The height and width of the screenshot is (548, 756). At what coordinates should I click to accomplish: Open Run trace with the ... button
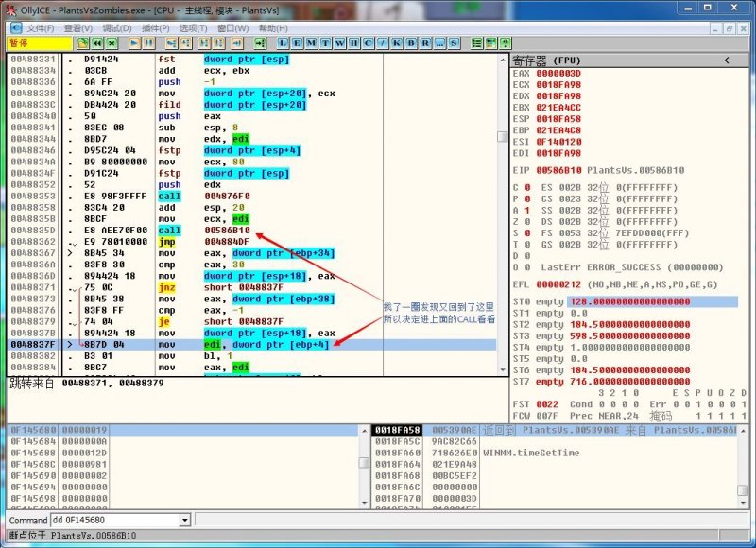pos(439,43)
